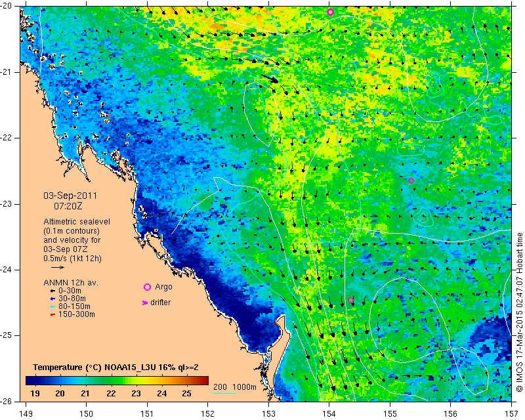Click the longitude axis label 157
The width and height of the screenshot is (525, 420).
512,413
